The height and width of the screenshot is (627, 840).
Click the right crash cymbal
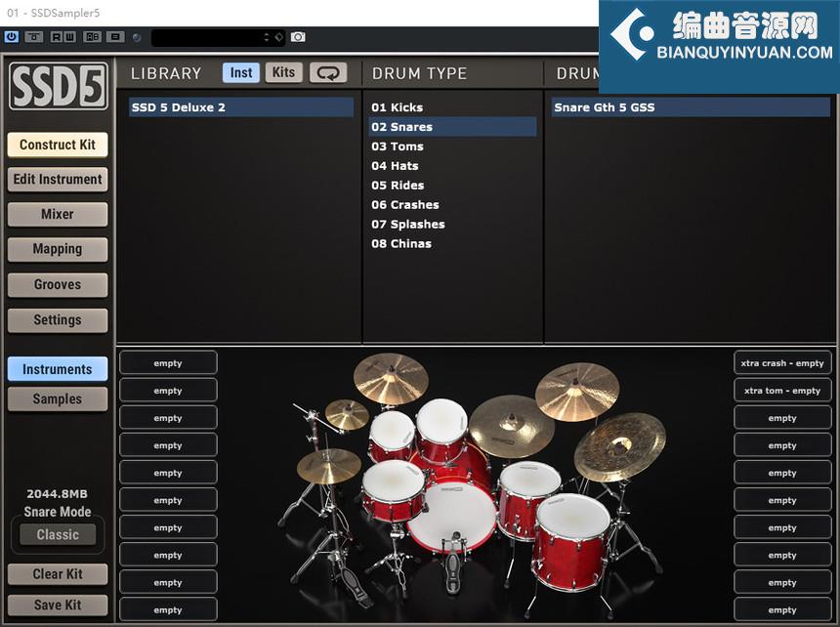tap(577, 391)
